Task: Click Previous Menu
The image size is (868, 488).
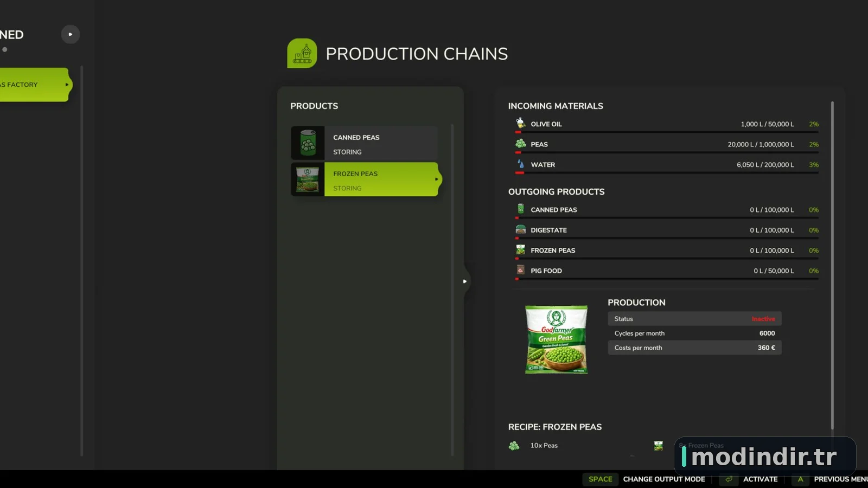Action: pyautogui.click(x=840, y=479)
